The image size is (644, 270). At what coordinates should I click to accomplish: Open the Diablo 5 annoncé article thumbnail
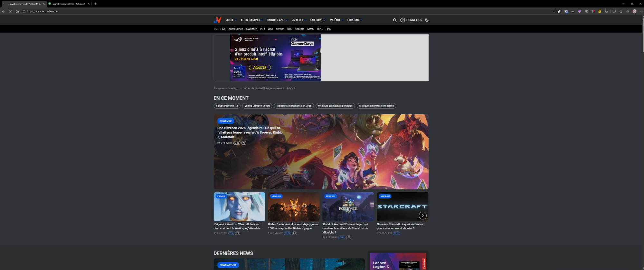pyautogui.click(x=294, y=207)
